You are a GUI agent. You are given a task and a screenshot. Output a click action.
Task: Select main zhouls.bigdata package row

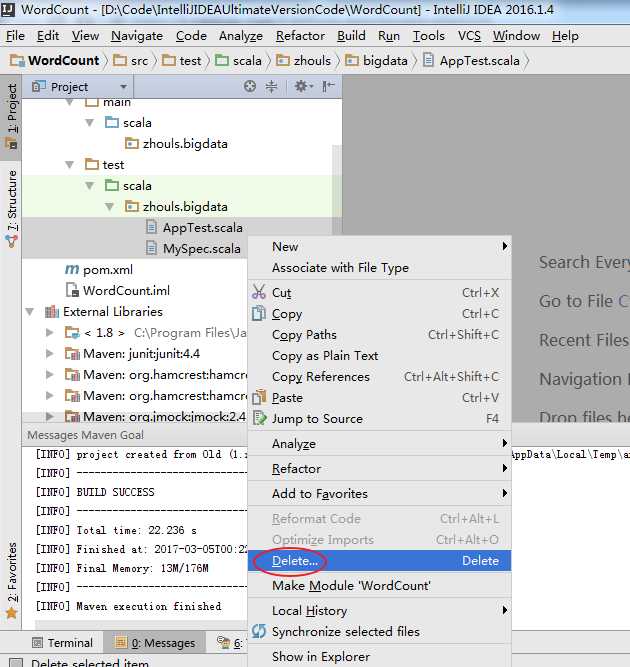[x=182, y=143]
